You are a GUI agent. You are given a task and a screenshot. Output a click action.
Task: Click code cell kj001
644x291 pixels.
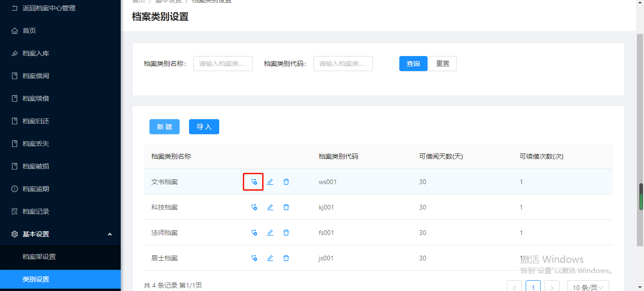pos(326,207)
